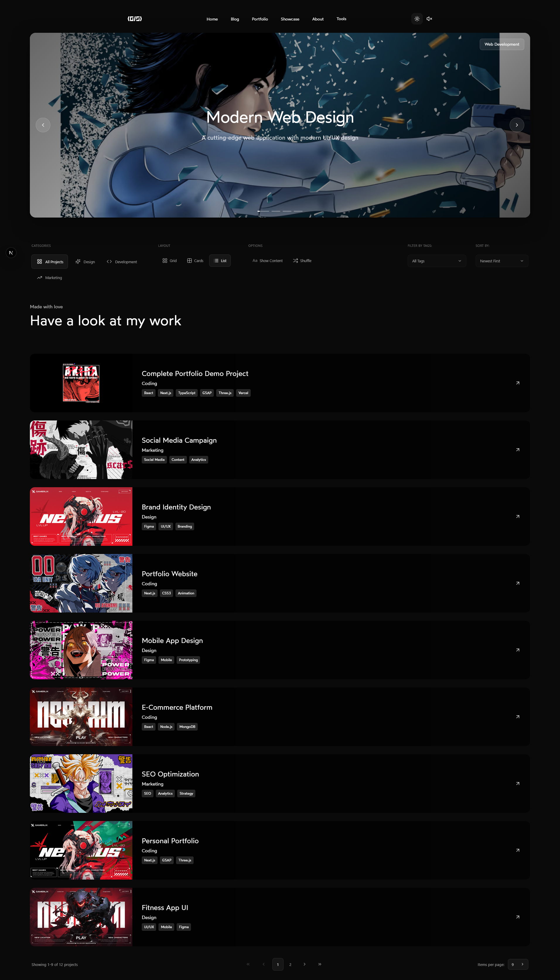Click the Node.js tag
Screen dimensions: 560x980
[x=166, y=727]
